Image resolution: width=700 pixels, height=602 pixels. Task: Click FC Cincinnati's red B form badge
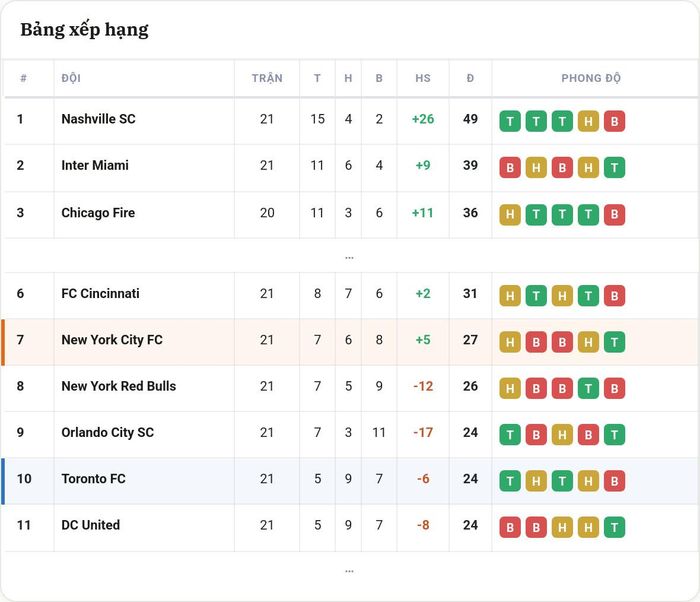tap(614, 296)
